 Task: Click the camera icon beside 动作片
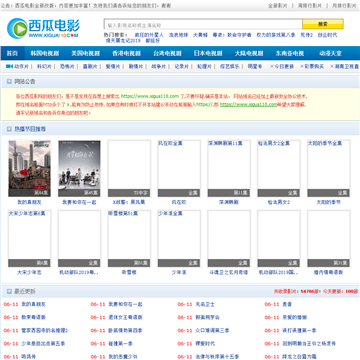[9, 66]
